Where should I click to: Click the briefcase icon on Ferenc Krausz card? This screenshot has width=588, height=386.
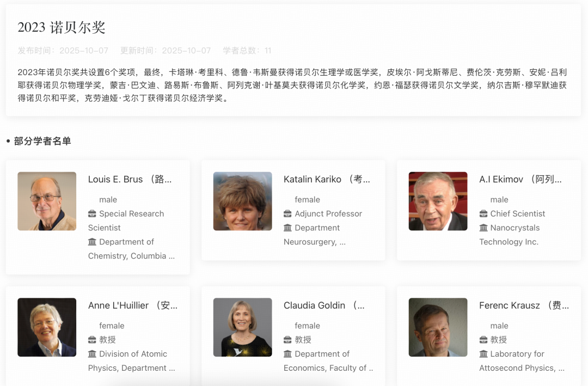pyautogui.click(x=482, y=340)
